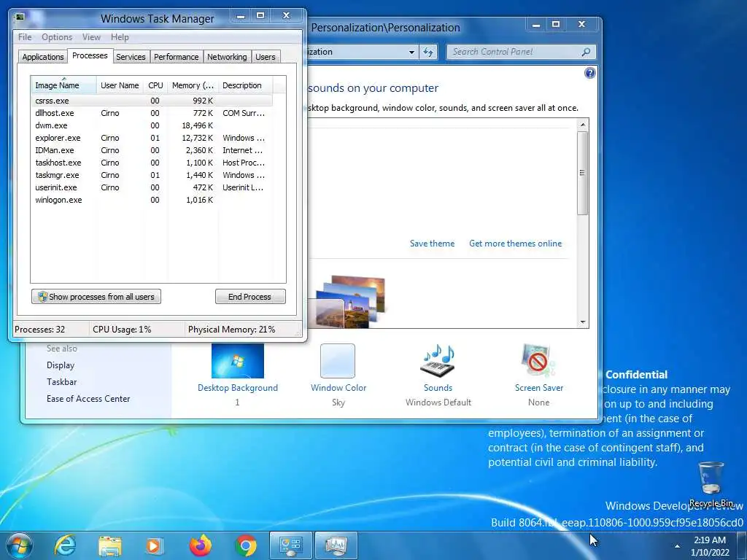Open Desktop Background settings icon
The image size is (747, 560).
(x=238, y=361)
